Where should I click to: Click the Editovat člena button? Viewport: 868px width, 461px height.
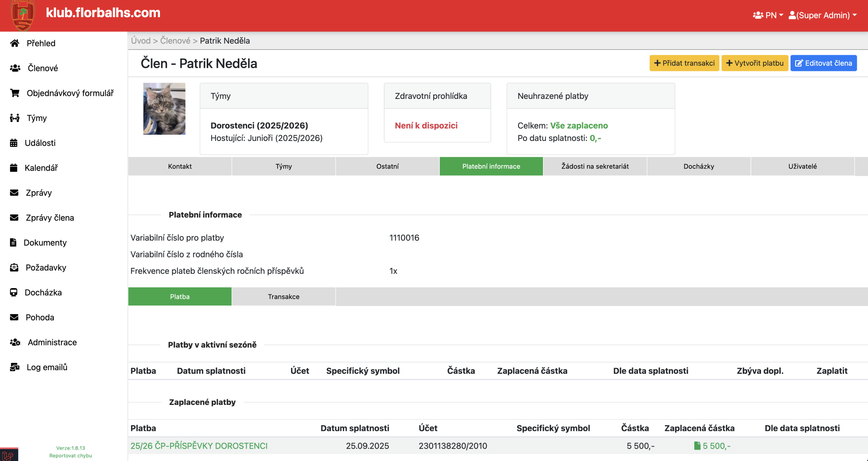pyautogui.click(x=823, y=63)
